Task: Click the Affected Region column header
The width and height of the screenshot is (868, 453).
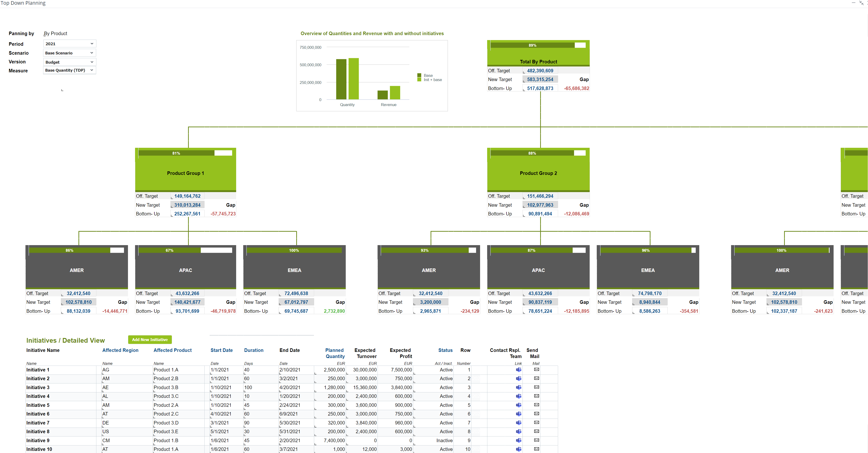Action: click(x=120, y=350)
